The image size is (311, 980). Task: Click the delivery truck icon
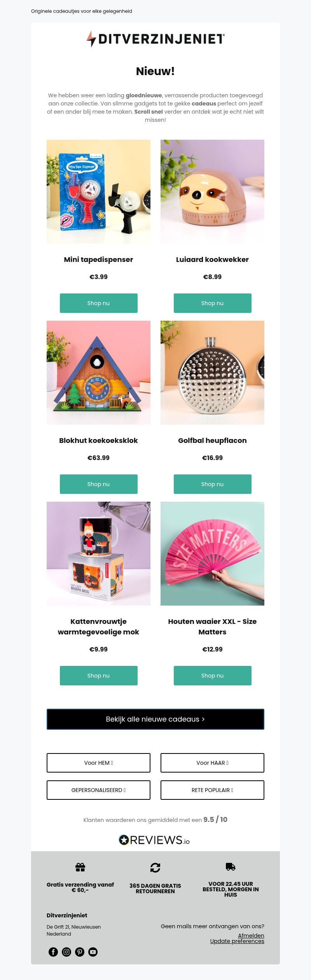point(231,866)
